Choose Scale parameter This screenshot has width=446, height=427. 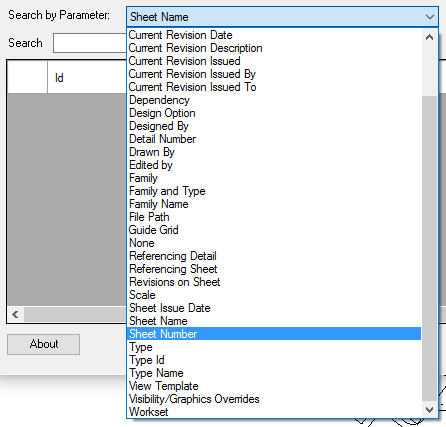tap(274, 295)
